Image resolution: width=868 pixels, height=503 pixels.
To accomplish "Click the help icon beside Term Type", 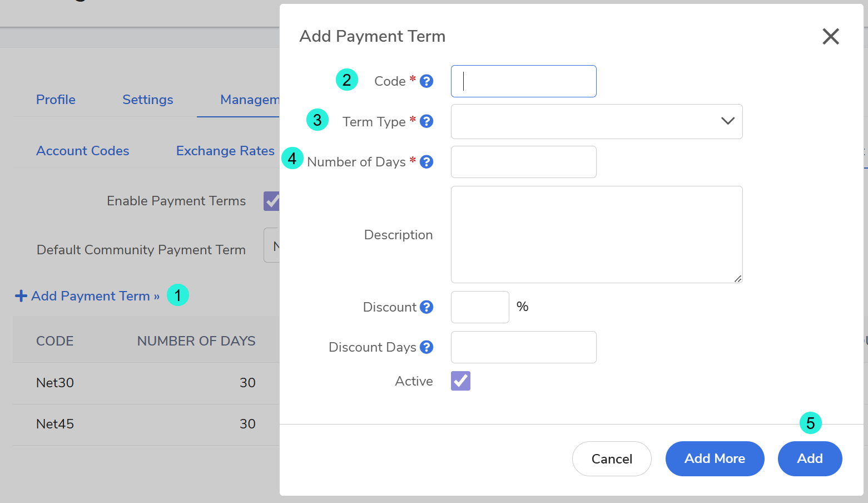I will click(x=426, y=121).
